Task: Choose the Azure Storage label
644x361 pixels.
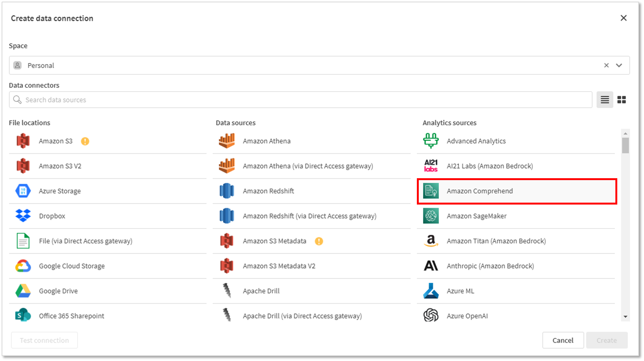Action: 60,191
